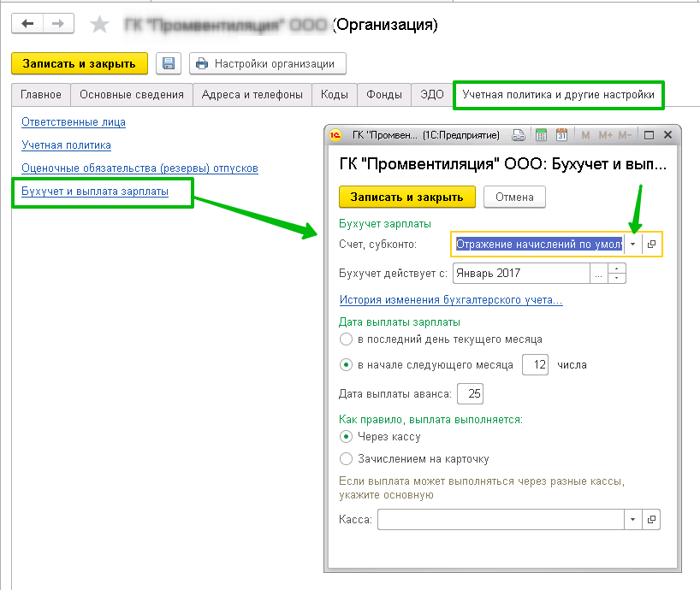Click the 1C logo icon in dialog title
This screenshot has height=590, width=700.
(335, 135)
